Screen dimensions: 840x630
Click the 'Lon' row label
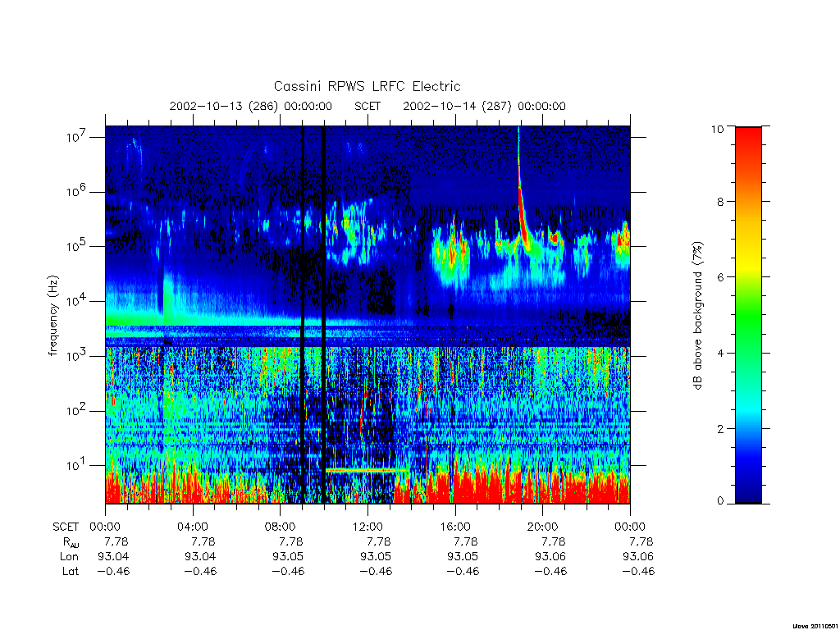[x=69, y=557]
